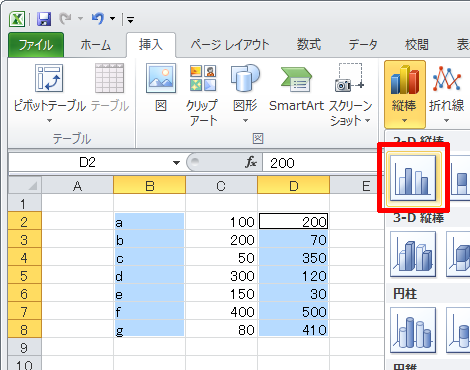Choose the 2-D clustered column chart
This screenshot has width=470, height=370.
click(413, 178)
